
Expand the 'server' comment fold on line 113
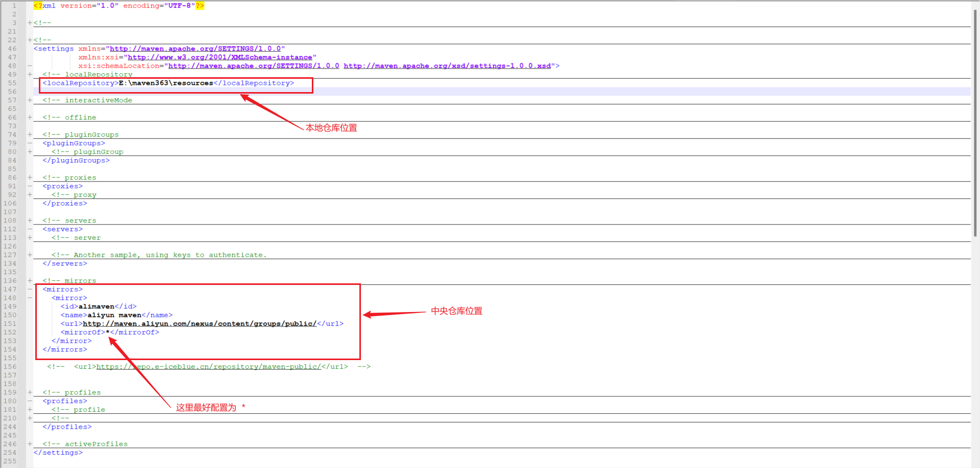coord(30,238)
